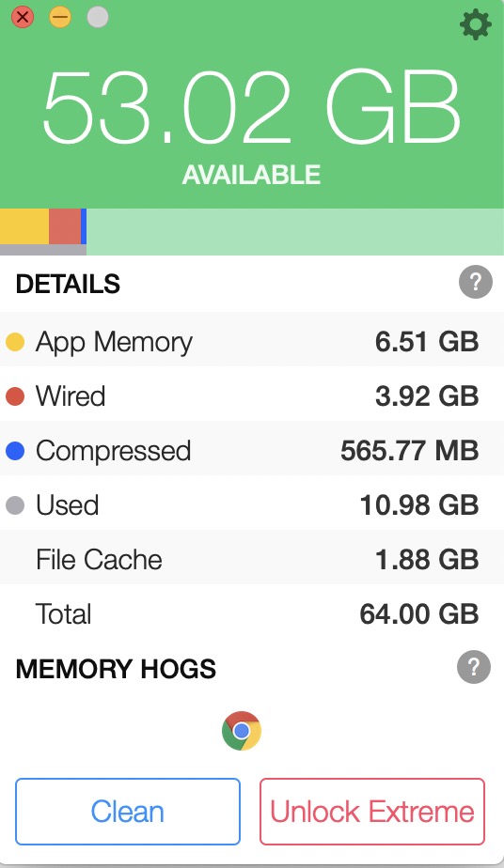
Task: Click the DETAILS section heading
Action: pyautogui.click(x=68, y=284)
